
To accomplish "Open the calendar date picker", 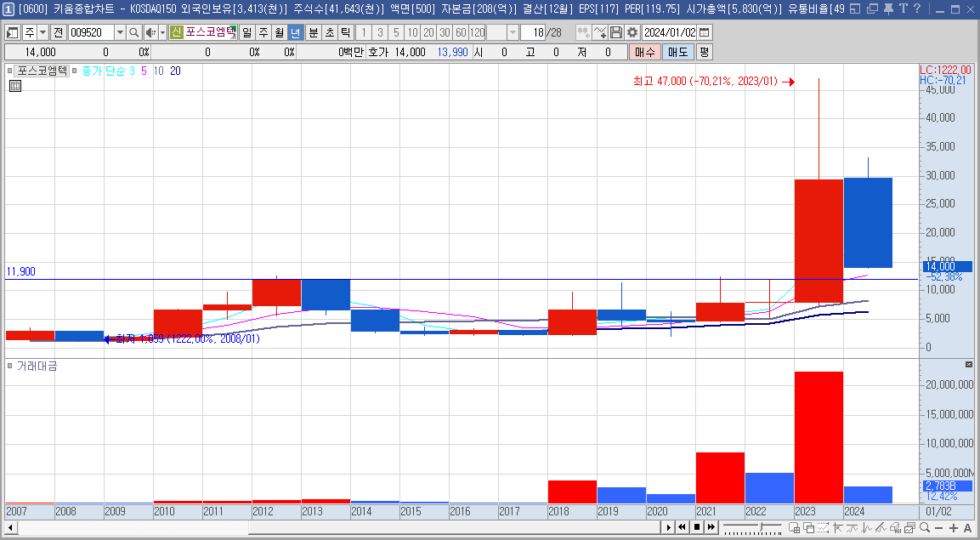I will (705, 32).
